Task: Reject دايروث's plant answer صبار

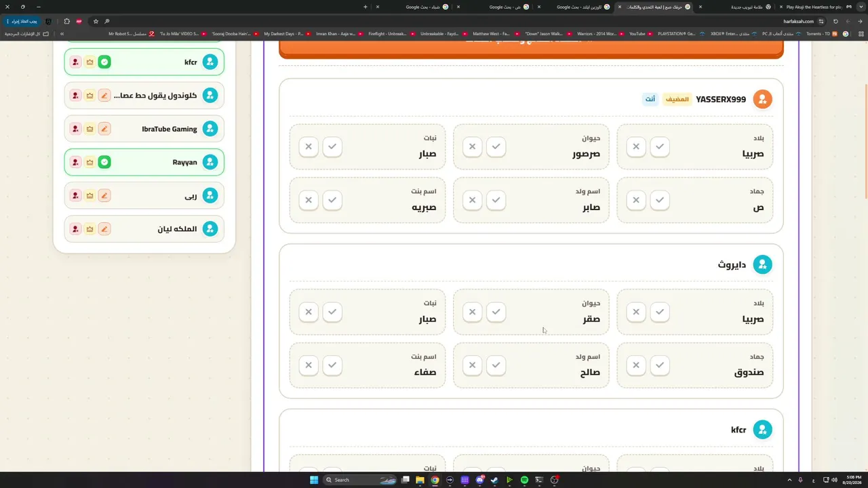Action: click(x=309, y=312)
